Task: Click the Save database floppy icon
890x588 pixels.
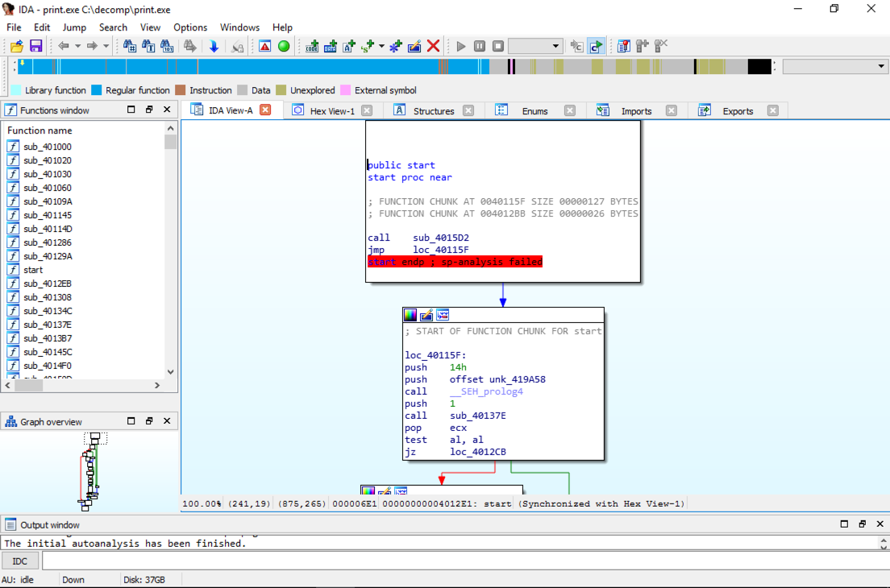Action: click(35, 47)
